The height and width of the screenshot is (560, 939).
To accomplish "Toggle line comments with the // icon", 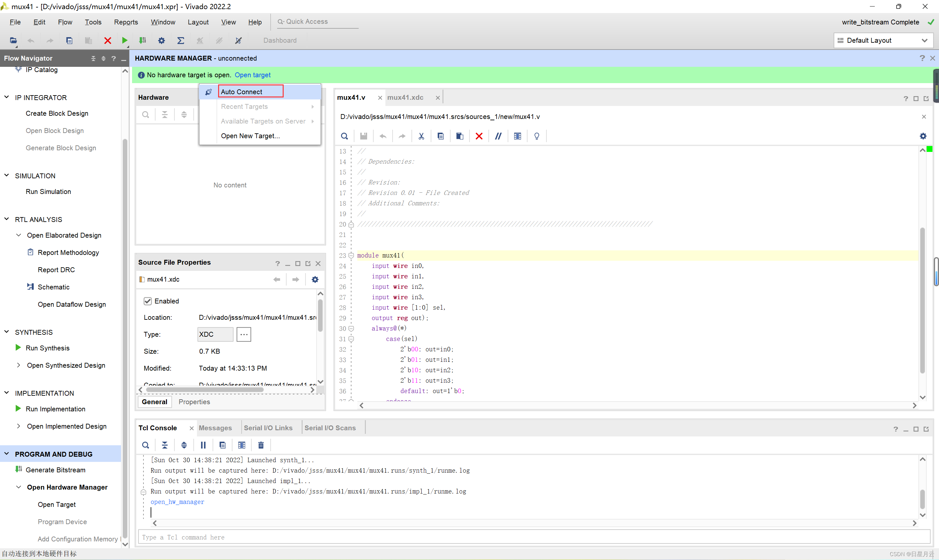I will [498, 136].
